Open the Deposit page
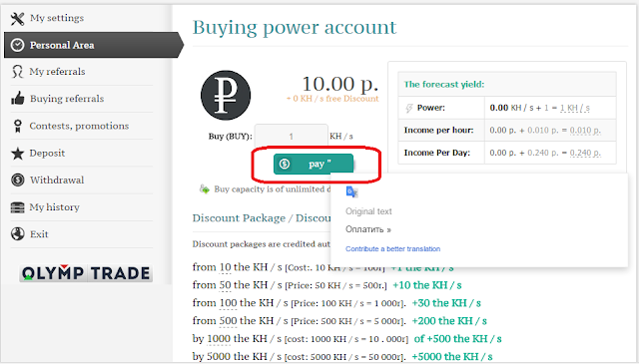639x364 pixels. click(x=47, y=154)
